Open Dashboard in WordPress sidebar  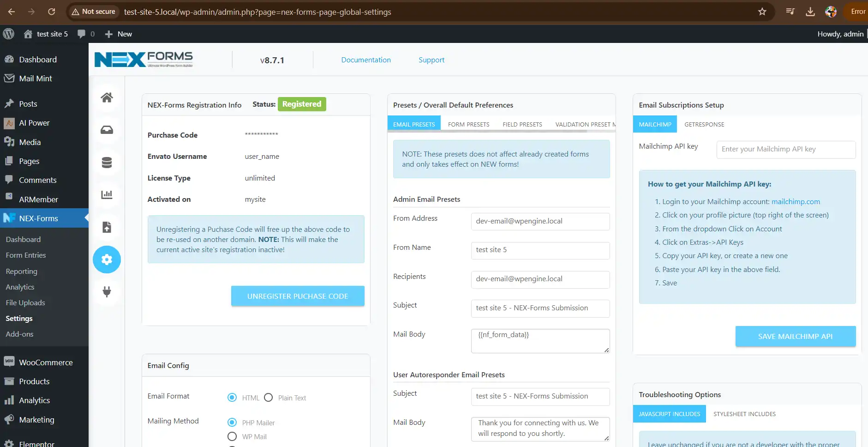[38, 60]
